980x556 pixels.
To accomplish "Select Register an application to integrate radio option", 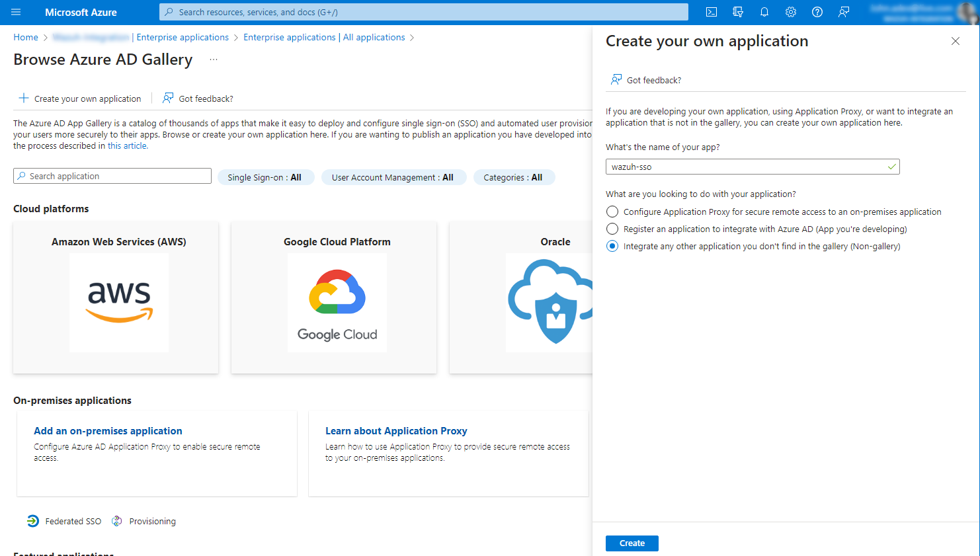I will pos(612,229).
